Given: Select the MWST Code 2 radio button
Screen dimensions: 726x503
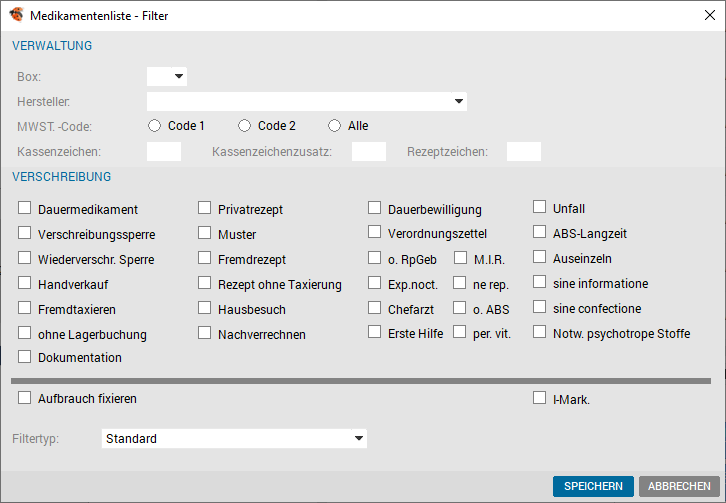Looking at the screenshot, I should click(x=244, y=126).
